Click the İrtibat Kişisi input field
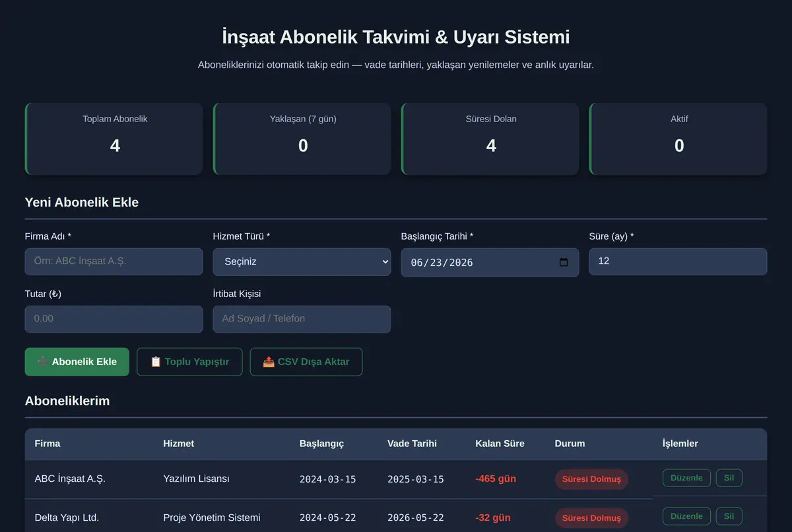The width and height of the screenshot is (792, 532). click(x=302, y=319)
